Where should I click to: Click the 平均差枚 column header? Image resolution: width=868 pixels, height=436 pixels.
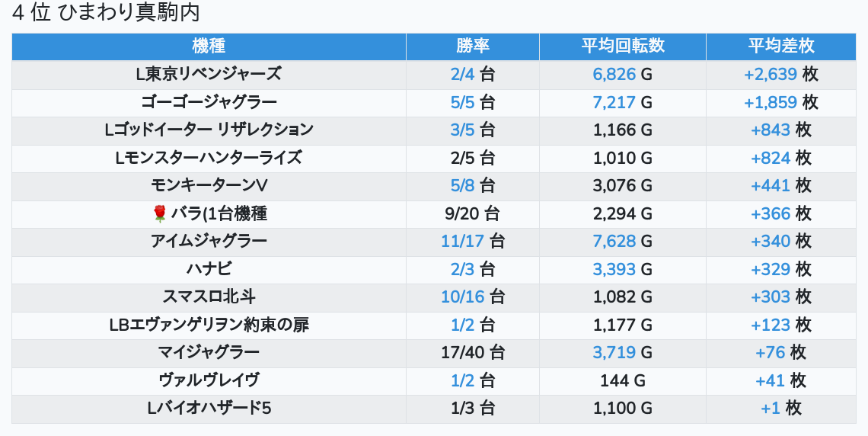[x=781, y=46]
